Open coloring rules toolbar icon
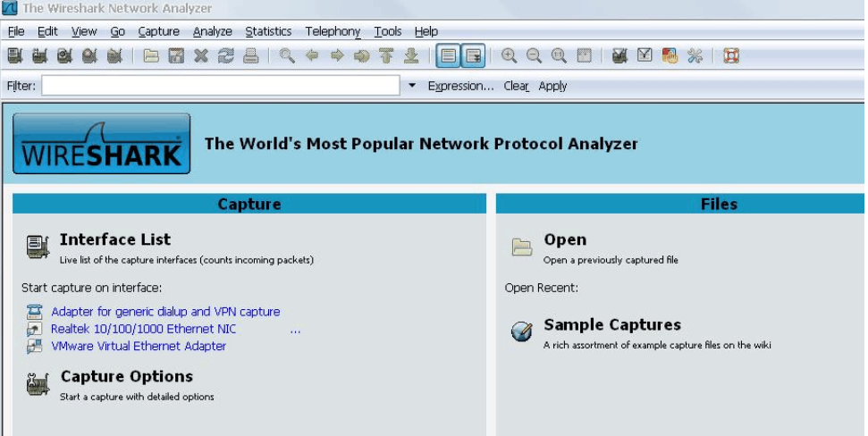 tap(670, 56)
